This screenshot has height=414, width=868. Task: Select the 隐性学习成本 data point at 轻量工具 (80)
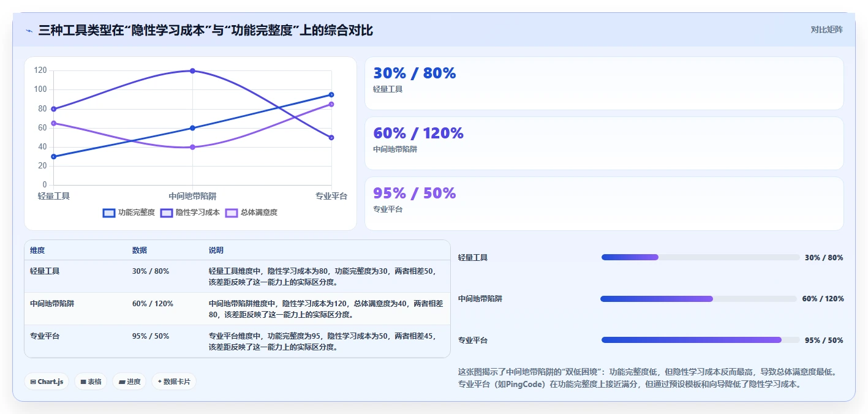[54, 109]
